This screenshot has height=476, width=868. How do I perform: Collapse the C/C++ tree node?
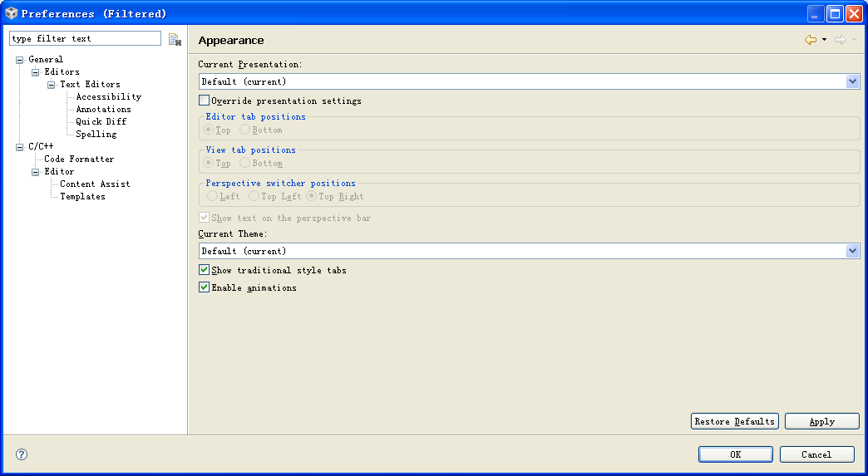[20, 147]
